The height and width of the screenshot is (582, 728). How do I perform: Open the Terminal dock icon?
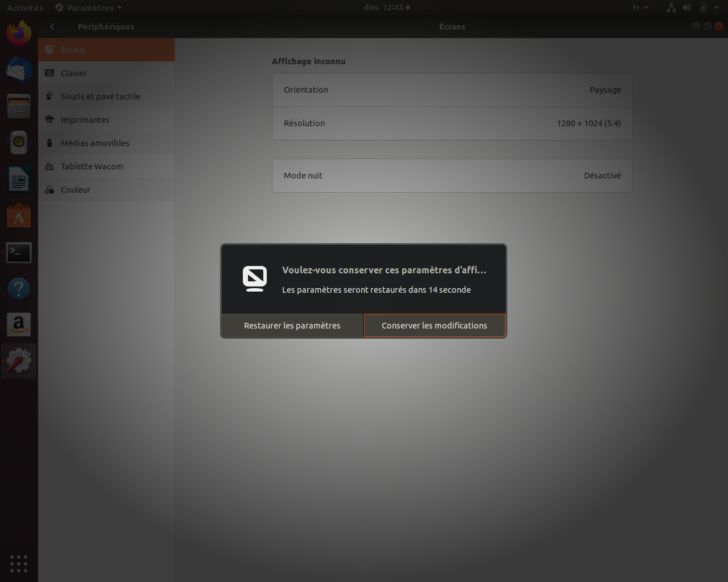19,252
